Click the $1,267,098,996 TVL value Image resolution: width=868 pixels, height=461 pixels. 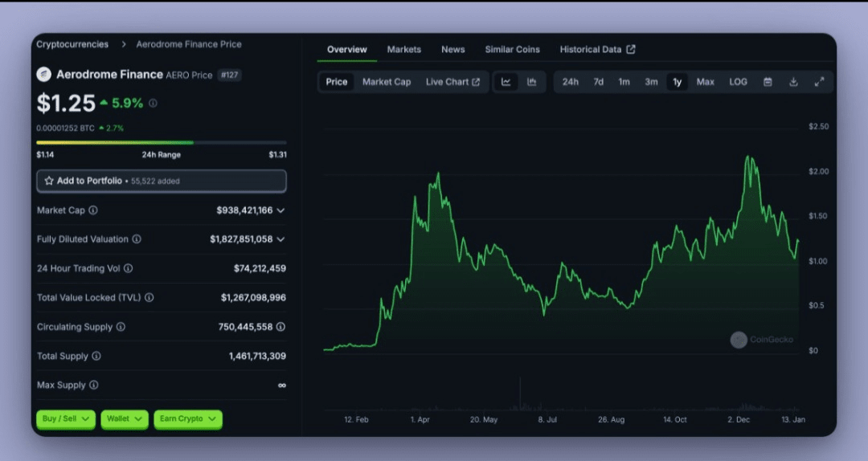253,298
